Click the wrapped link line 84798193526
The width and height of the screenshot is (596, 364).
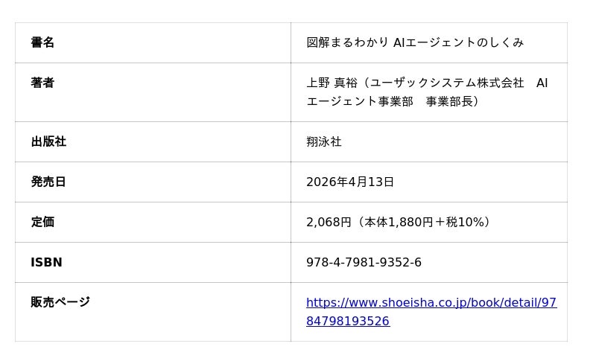pyautogui.click(x=347, y=322)
